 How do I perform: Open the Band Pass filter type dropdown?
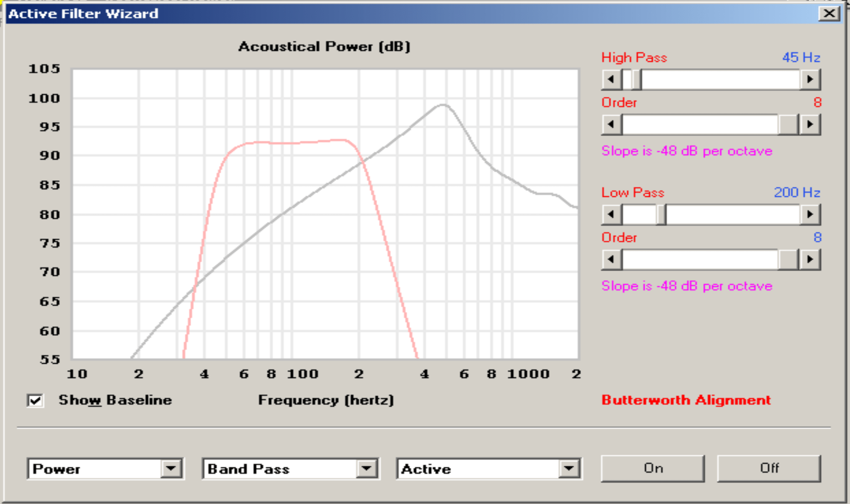[x=367, y=469]
